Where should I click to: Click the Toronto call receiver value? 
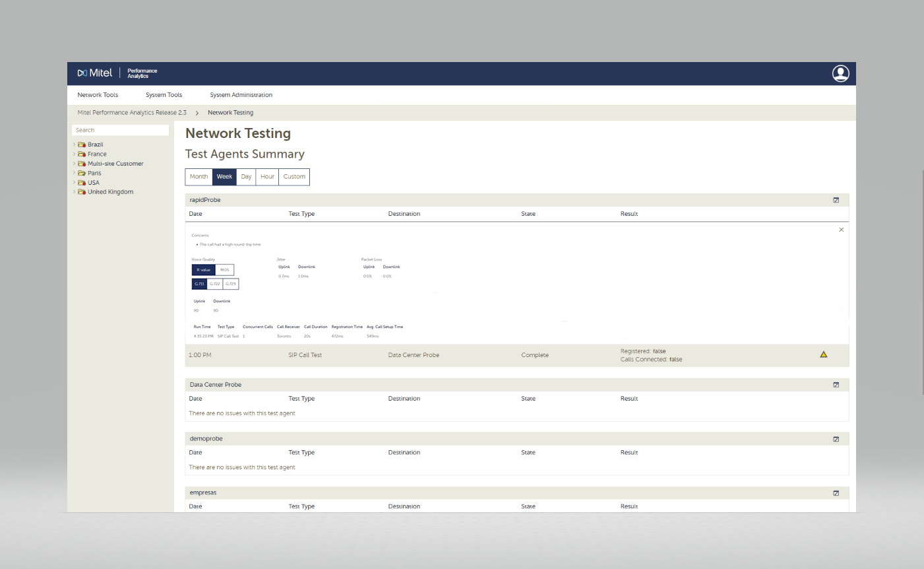point(284,337)
